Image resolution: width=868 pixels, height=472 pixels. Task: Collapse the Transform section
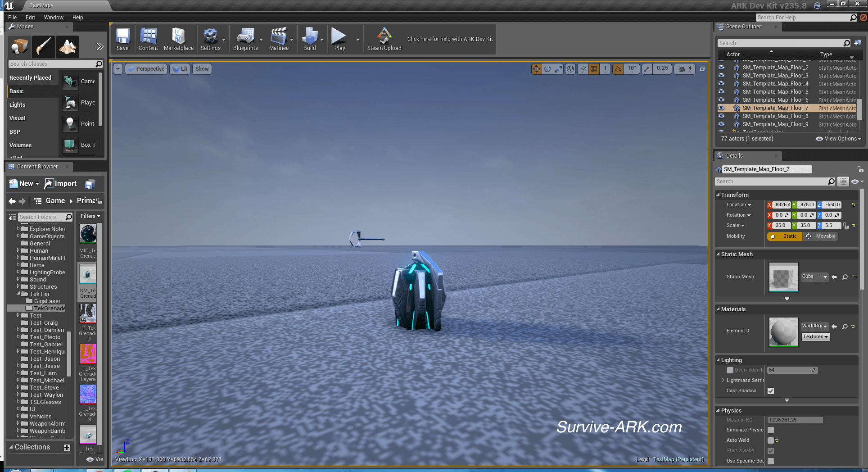(718, 195)
